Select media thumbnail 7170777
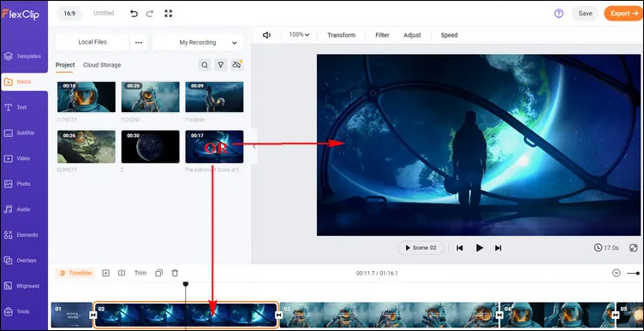This screenshot has height=331, width=644. pos(86,97)
